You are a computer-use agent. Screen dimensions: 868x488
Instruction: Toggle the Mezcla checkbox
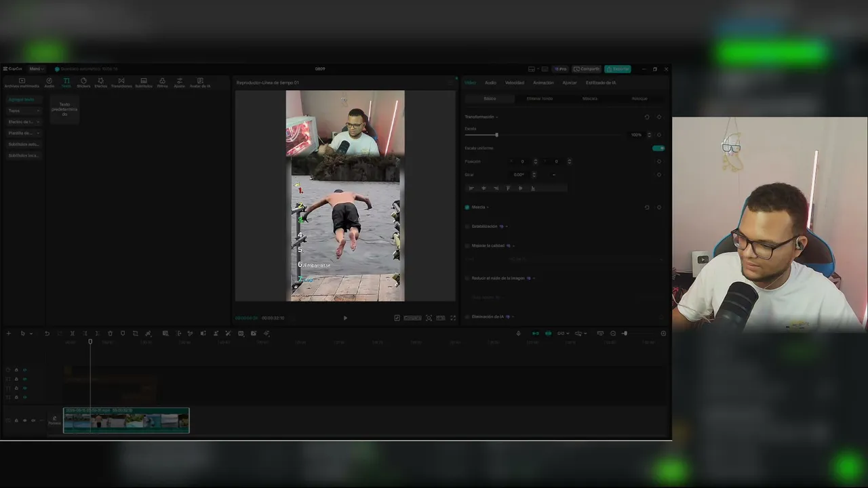coord(467,207)
